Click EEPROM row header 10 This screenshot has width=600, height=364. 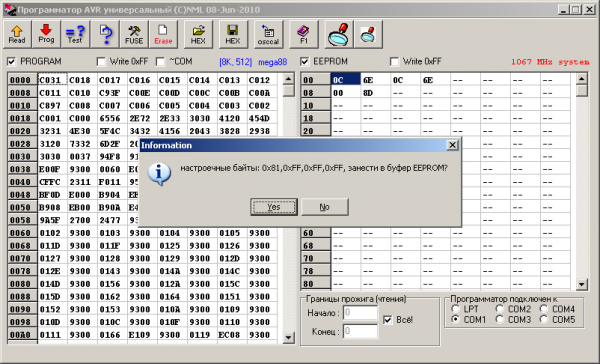tap(316, 105)
